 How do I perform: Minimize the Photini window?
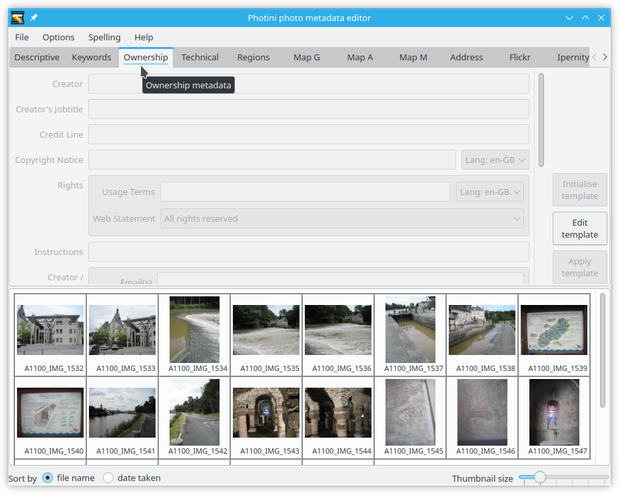(x=569, y=18)
